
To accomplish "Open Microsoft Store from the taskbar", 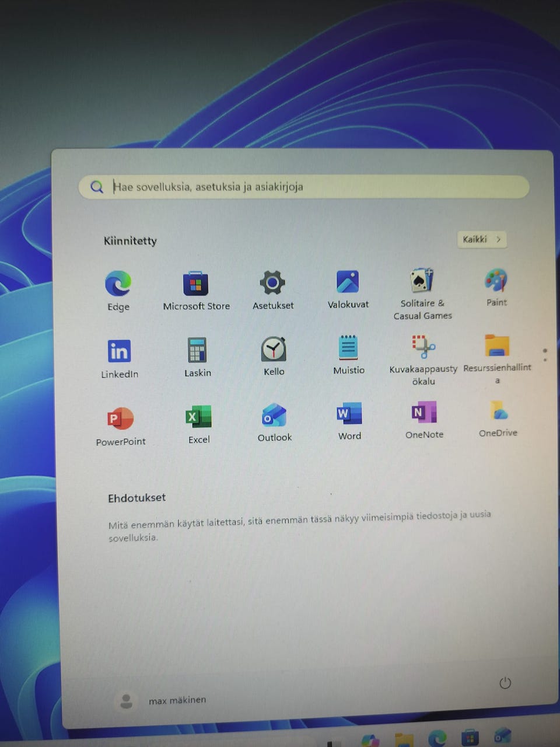I will click(x=470, y=738).
